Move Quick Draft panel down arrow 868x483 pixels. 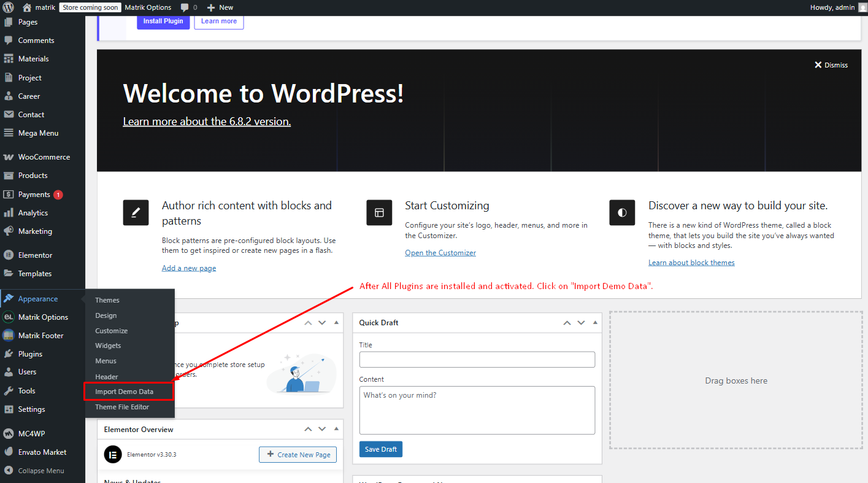[581, 323]
